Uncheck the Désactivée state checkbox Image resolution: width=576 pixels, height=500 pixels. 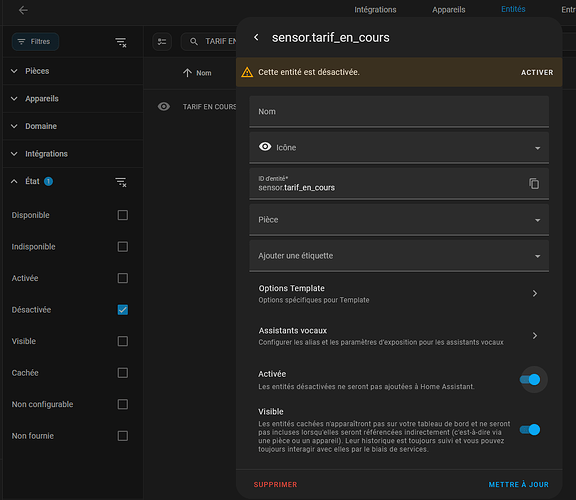point(123,310)
